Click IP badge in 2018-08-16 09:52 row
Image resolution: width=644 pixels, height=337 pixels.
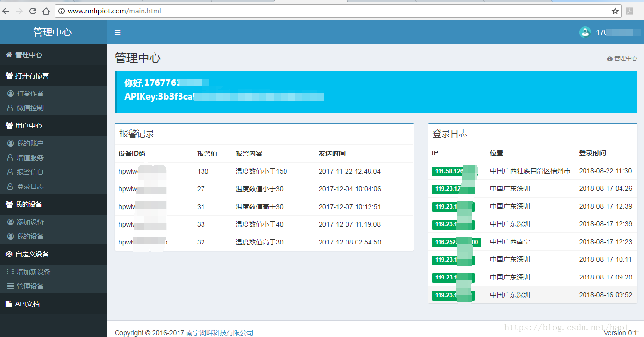click(x=453, y=295)
